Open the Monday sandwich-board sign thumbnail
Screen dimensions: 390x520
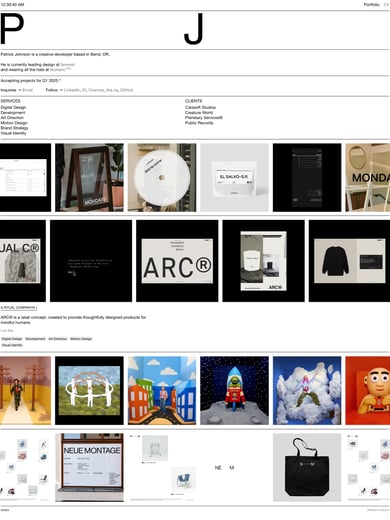coord(89,178)
